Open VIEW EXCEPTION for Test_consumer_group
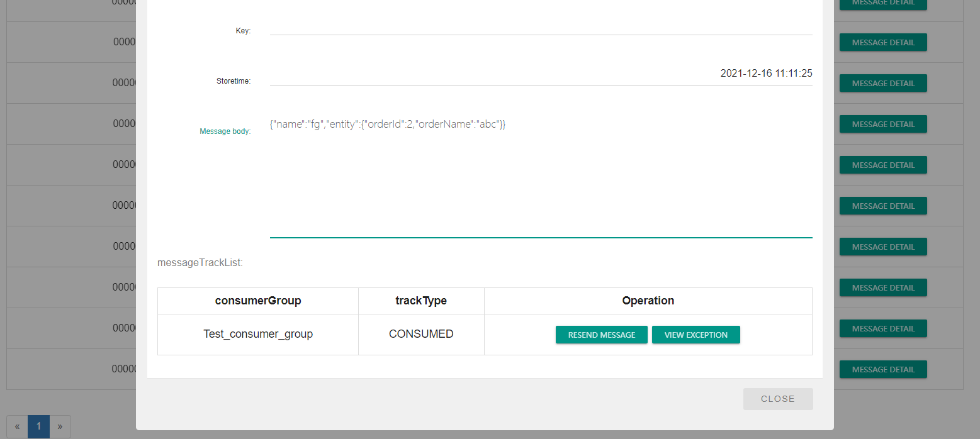 coord(696,335)
